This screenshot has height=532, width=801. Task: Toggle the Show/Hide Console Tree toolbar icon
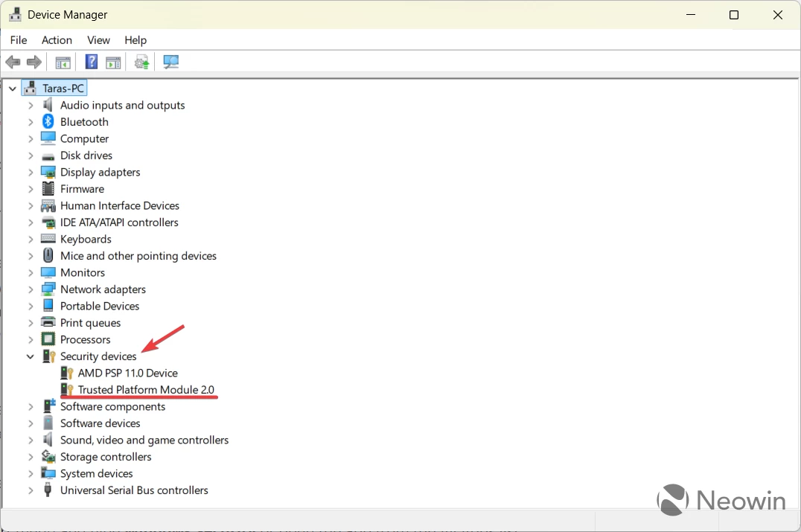[63, 62]
